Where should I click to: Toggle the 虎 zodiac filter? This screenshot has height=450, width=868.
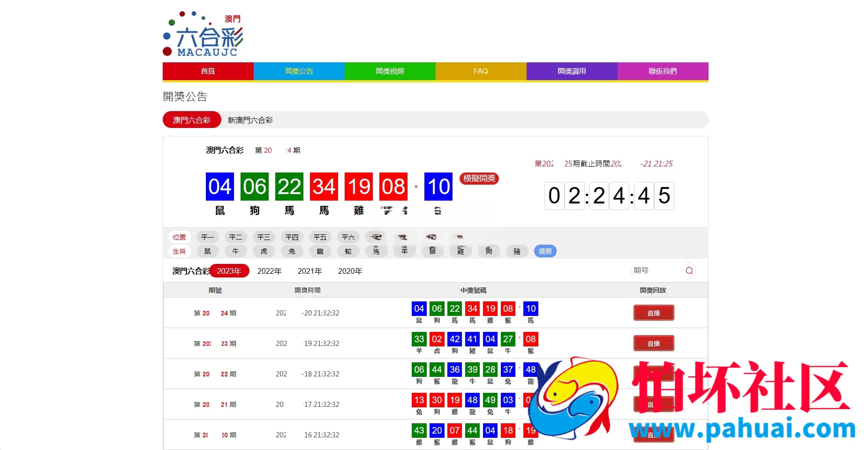(264, 251)
